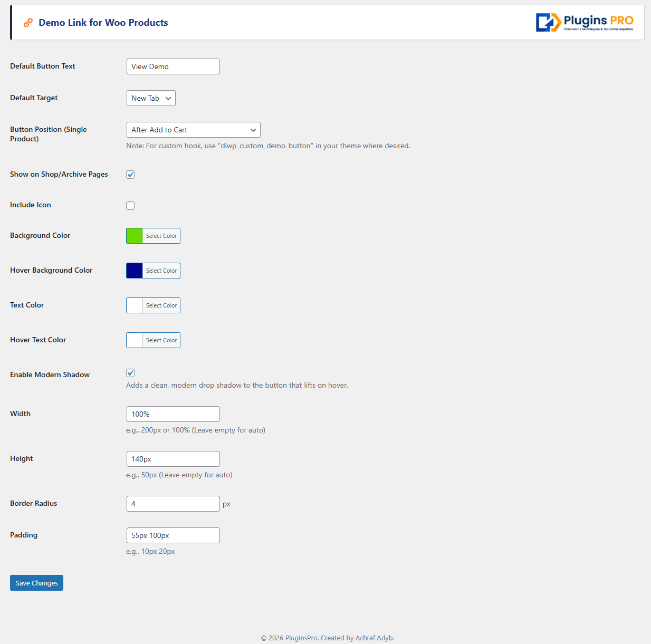Open the dark blue Hover Background swatch
Screen dimensions: 651x644
[x=135, y=271]
